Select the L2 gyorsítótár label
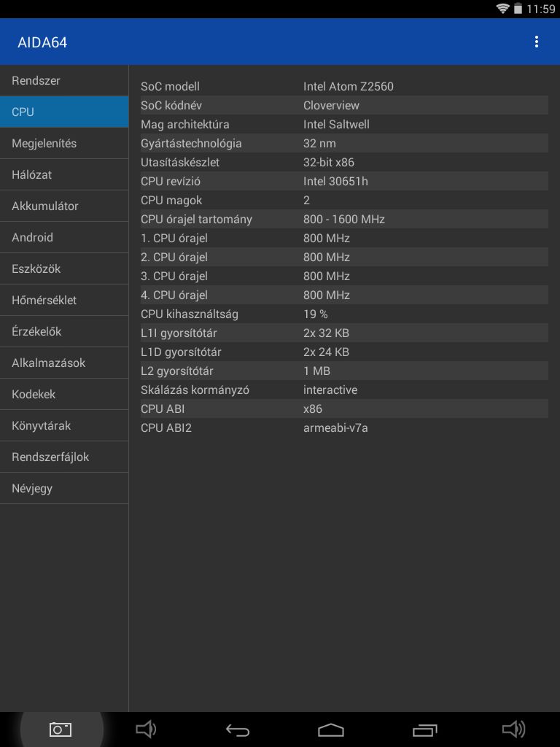 click(x=176, y=371)
